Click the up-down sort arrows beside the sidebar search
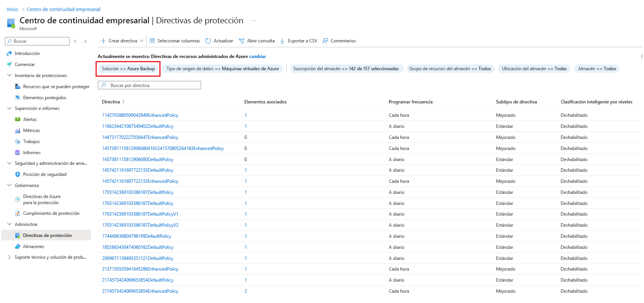Screen dimensions: 644x303 [75, 41]
